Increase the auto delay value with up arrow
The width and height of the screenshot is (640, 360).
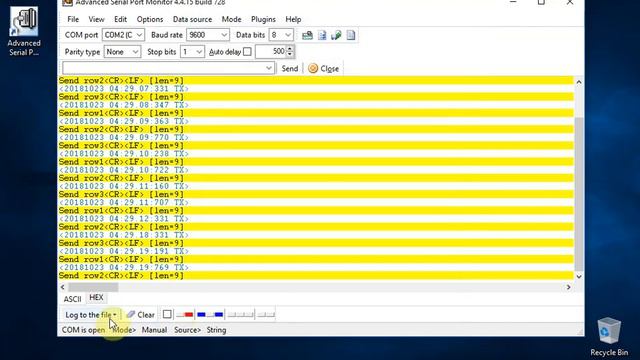[290, 49]
